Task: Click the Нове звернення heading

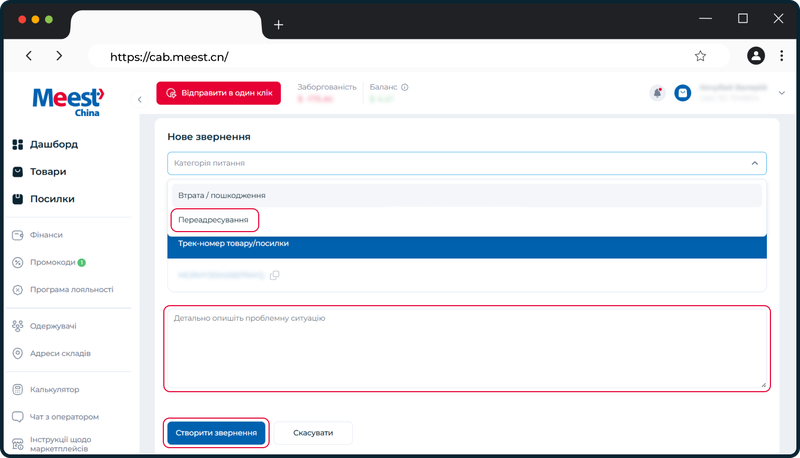Action: (209, 137)
